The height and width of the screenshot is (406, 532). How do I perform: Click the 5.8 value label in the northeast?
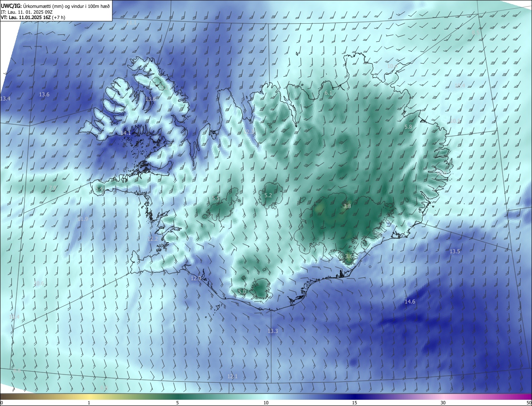408,127
